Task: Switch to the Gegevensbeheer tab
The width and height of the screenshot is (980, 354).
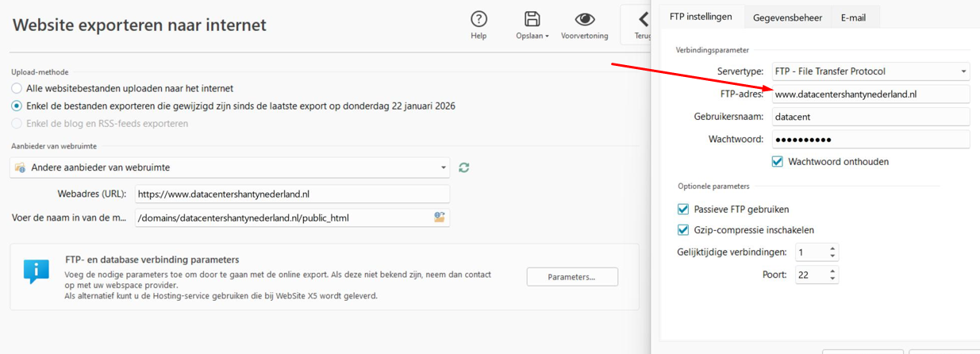Action: (787, 17)
